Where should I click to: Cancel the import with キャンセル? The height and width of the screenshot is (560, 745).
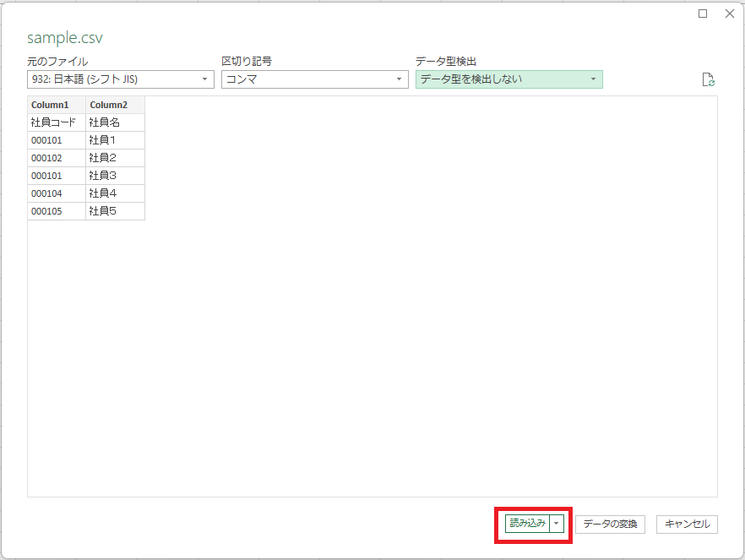[x=686, y=524]
